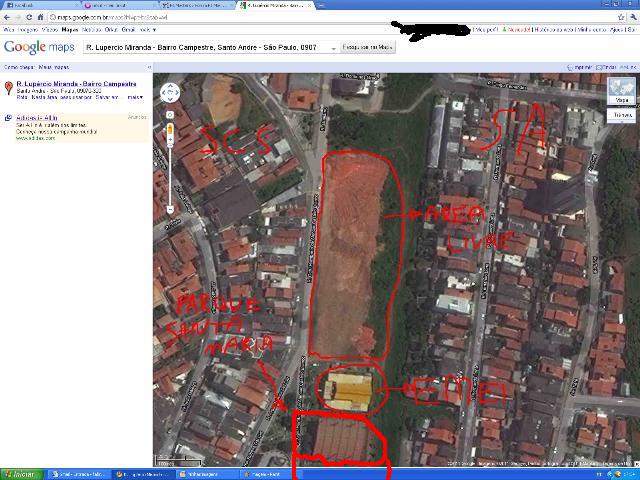Pan the map down with arrow
The height and width of the screenshot is (480, 640).
click(x=170, y=99)
